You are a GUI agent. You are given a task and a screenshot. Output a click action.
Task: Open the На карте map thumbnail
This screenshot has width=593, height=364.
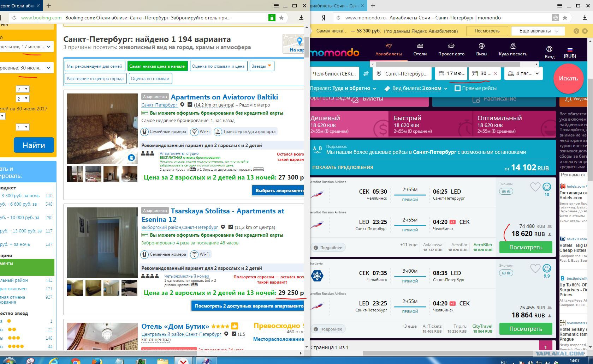(293, 44)
